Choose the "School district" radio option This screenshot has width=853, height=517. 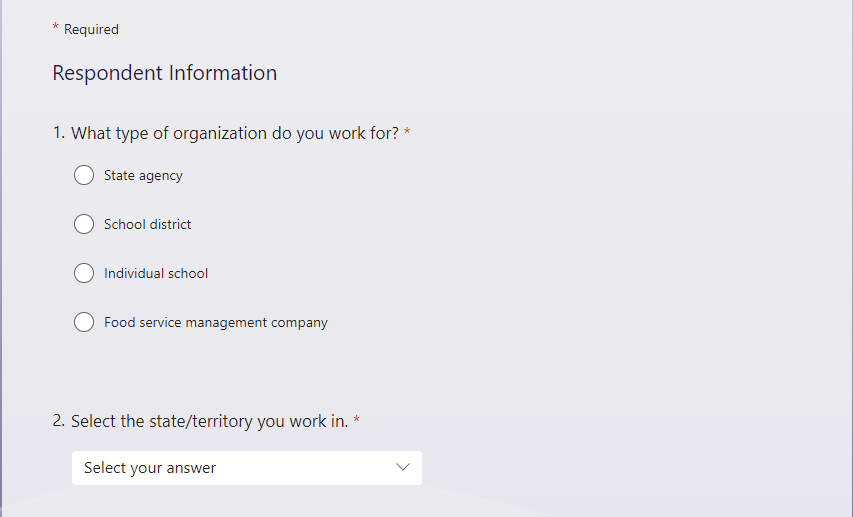[84, 225]
